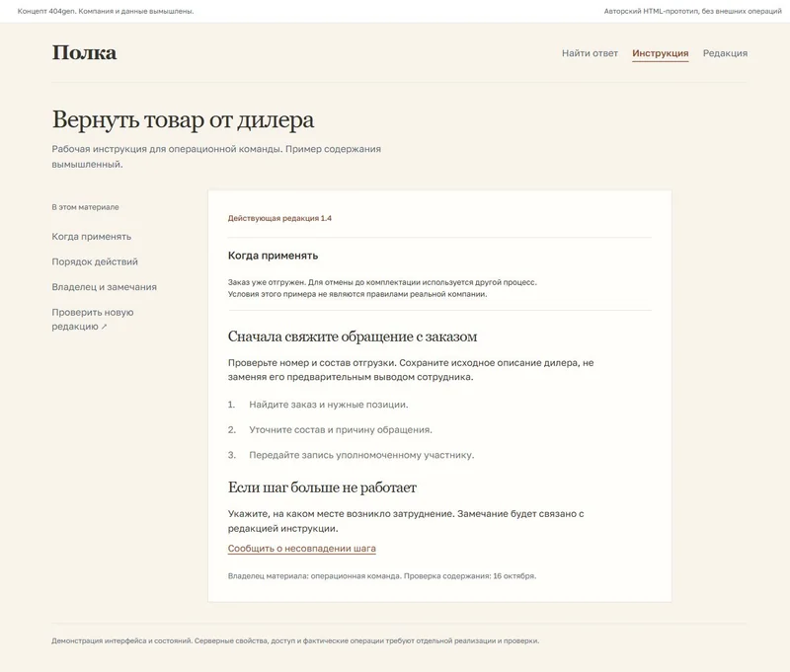Click the Укажите, на каком месте paragraph
The height and width of the screenshot is (672, 790).
point(406,521)
